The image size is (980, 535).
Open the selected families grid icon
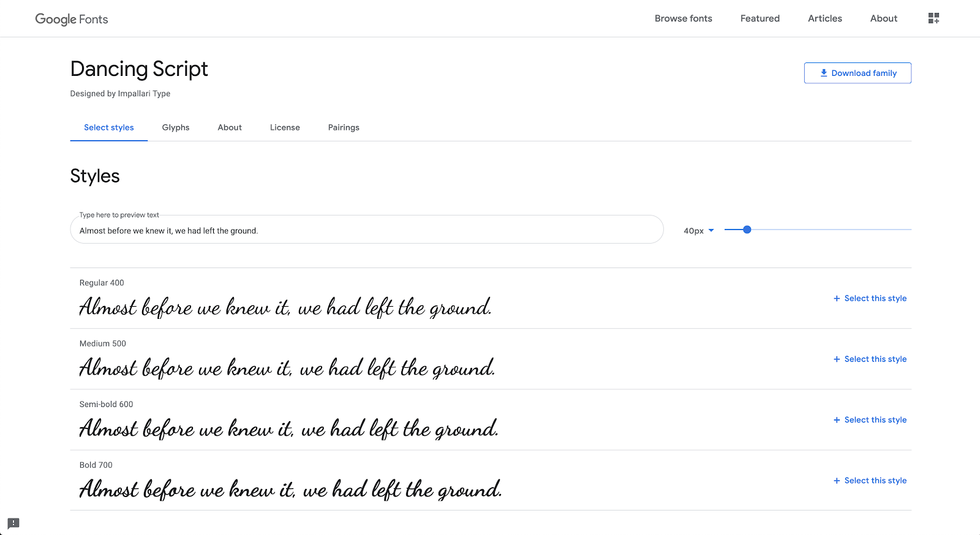pos(933,18)
